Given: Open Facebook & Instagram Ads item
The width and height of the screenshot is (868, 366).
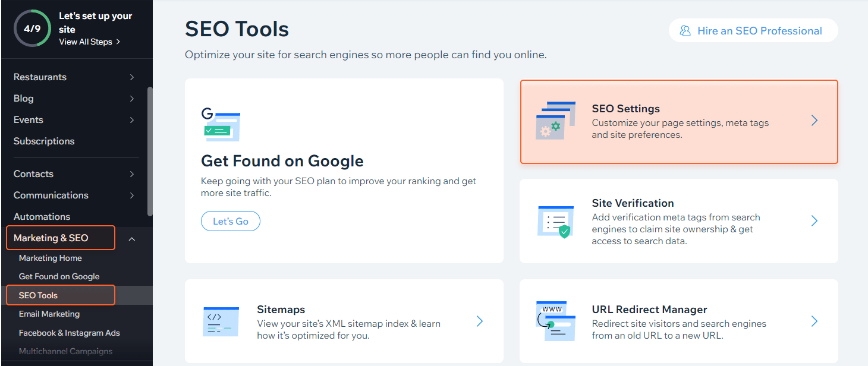Looking at the screenshot, I should pyautogui.click(x=69, y=333).
